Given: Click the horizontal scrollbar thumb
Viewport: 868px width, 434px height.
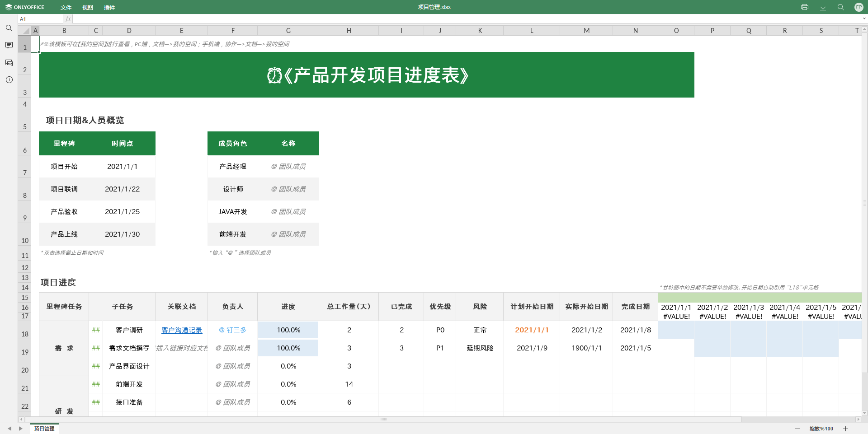Looking at the screenshot, I should tap(383, 419).
